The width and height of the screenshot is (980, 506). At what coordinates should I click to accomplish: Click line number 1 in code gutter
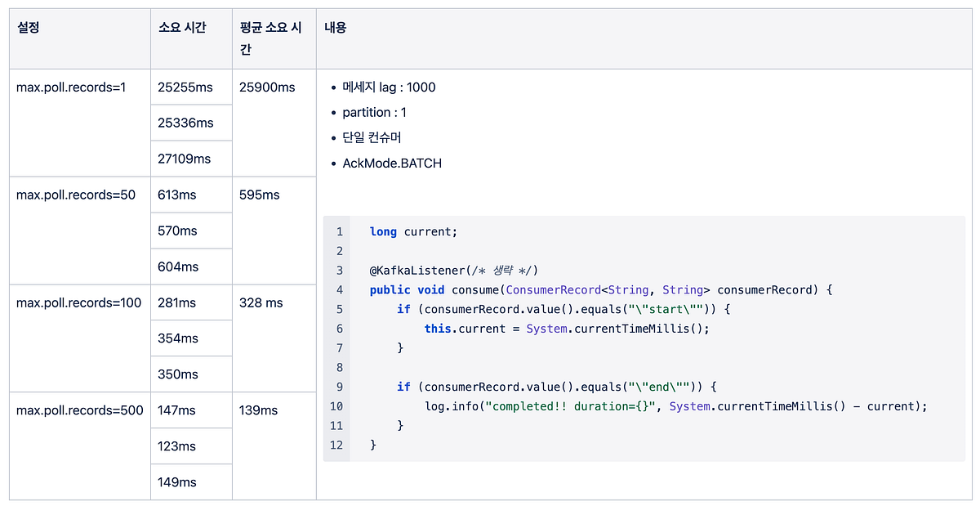(x=340, y=232)
